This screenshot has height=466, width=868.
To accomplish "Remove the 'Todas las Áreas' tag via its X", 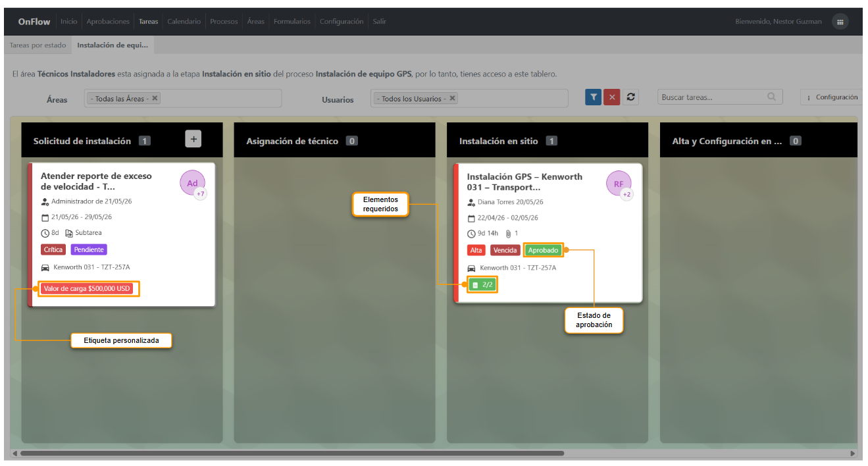I will pos(155,98).
